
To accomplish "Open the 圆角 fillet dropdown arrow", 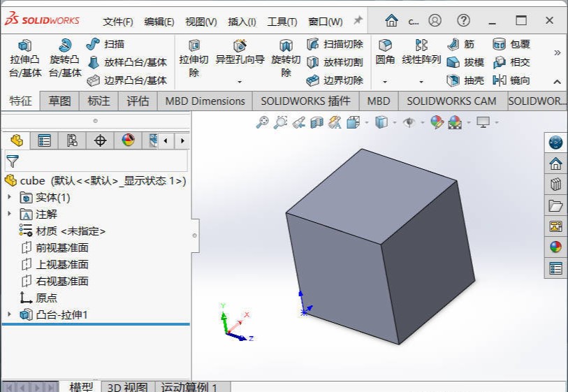I will pos(385,82).
